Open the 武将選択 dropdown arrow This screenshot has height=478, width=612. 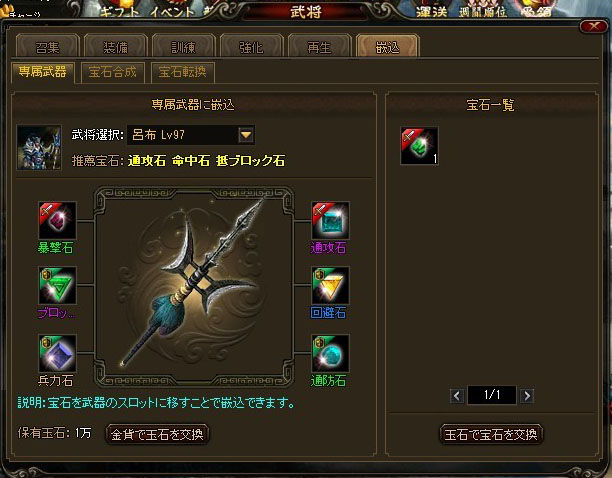pyautogui.click(x=246, y=135)
